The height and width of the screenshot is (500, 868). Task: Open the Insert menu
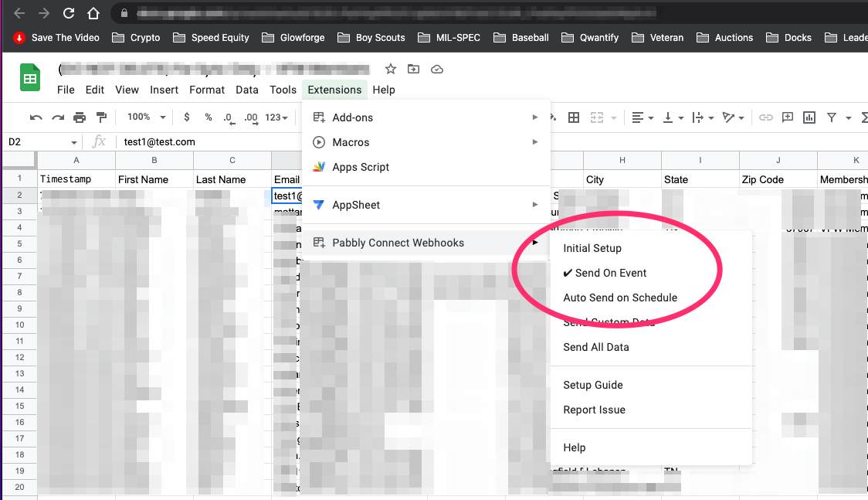coord(164,90)
